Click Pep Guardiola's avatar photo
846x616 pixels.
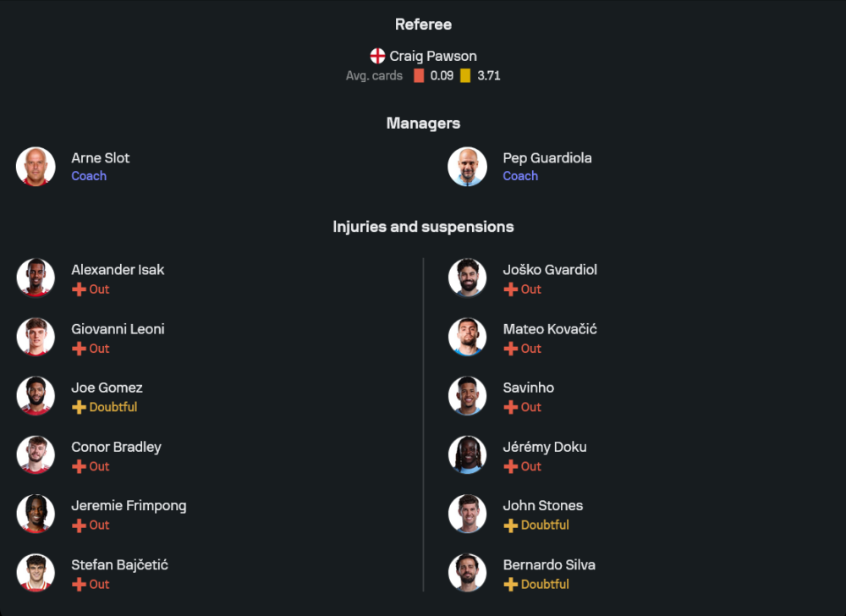click(467, 167)
